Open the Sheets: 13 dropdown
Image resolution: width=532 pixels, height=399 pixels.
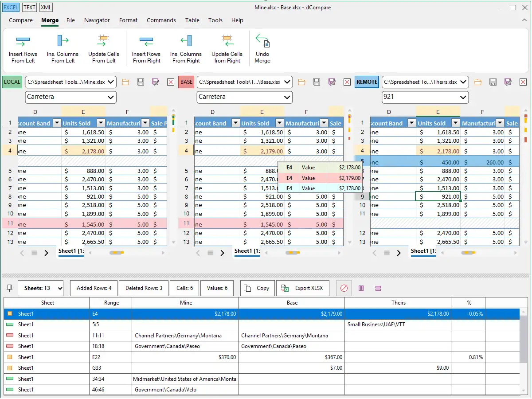pyautogui.click(x=40, y=288)
